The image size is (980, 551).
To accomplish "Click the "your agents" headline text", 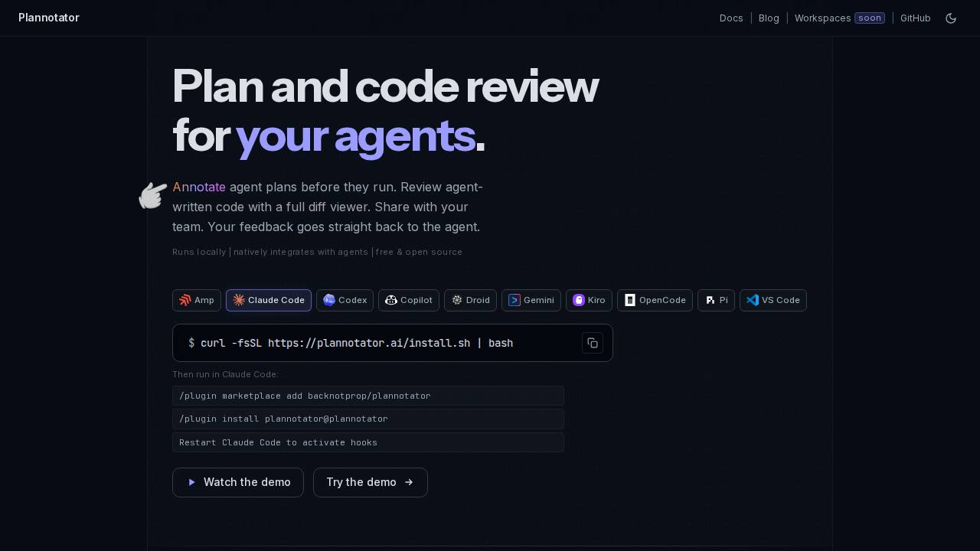I will click(x=355, y=135).
